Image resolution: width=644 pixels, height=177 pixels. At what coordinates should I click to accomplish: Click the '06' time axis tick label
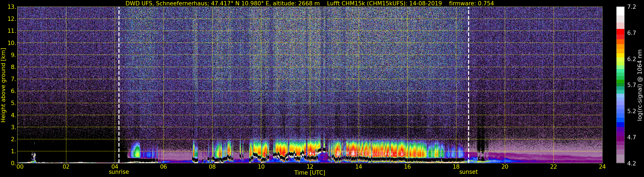pyautogui.click(x=164, y=167)
